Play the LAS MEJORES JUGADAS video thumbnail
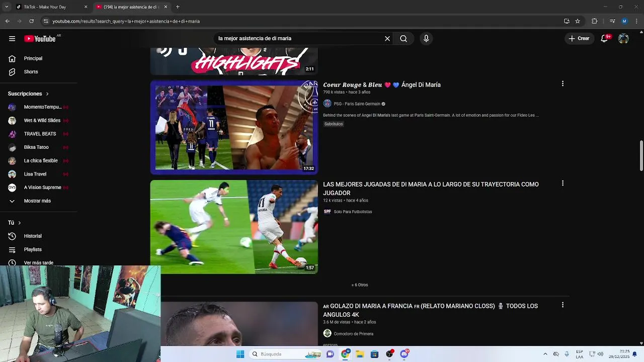The image size is (644, 362). click(x=234, y=227)
